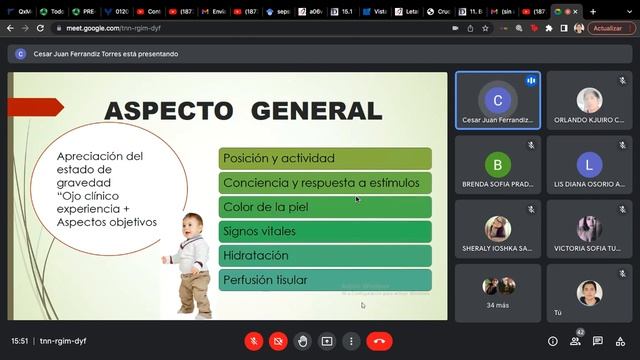Viewport: 640px width, 360px height.
Task: Expand the tab search chevron
Action: (629, 12)
